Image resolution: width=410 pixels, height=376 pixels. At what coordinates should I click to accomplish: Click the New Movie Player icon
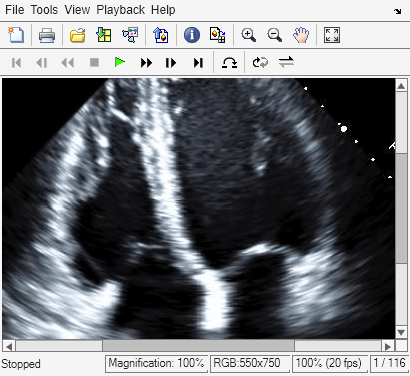(16, 35)
